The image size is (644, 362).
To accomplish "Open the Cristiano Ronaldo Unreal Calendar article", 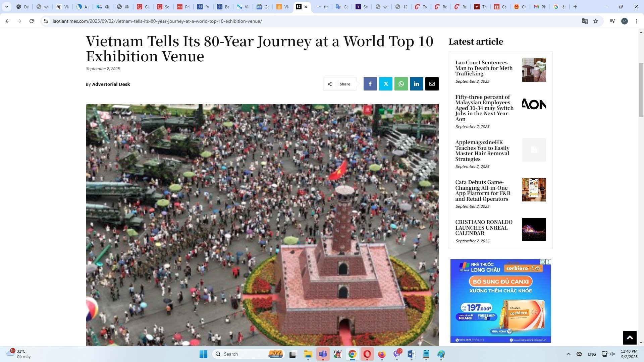I will pos(484,228).
